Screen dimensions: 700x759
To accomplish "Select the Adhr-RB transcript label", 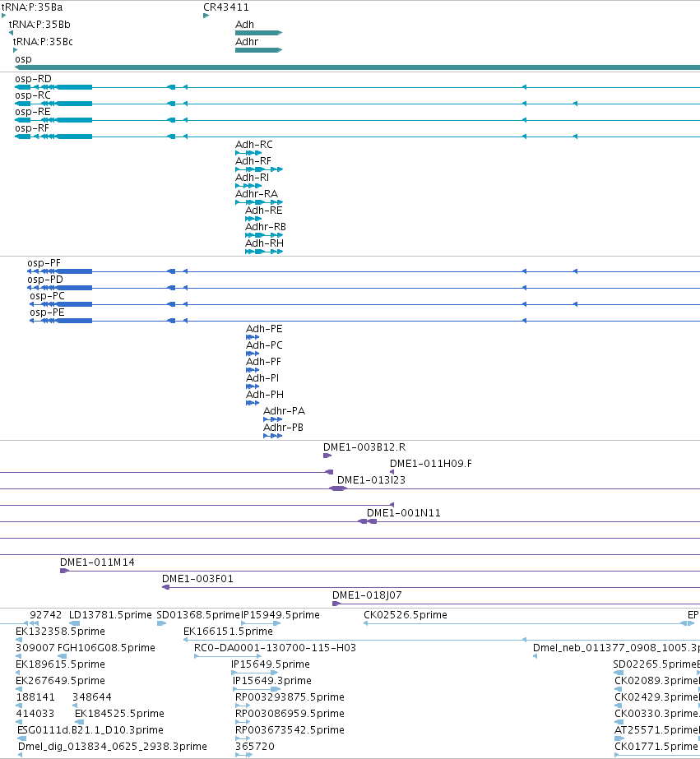I will click(x=266, y=226).
